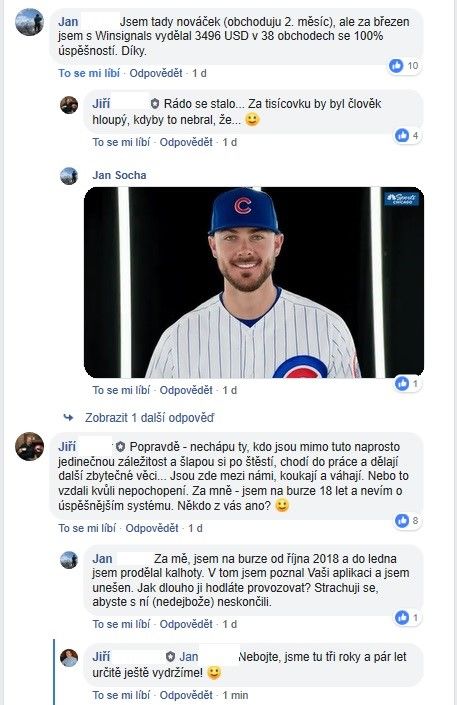The image size is (457, 705).
Task: Open the Jan Socha profile link above photo
Action: (x=119, y=175)
